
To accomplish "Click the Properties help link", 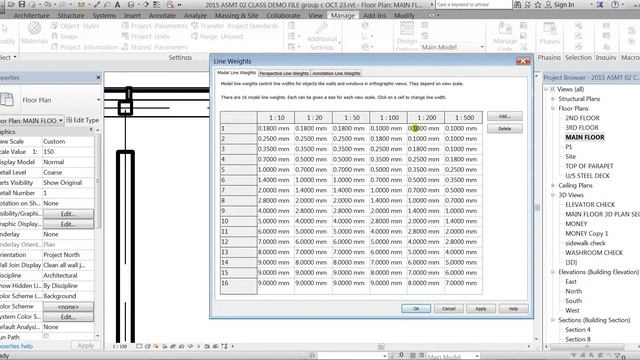I will pyautogui.click(x=17, y=346).
